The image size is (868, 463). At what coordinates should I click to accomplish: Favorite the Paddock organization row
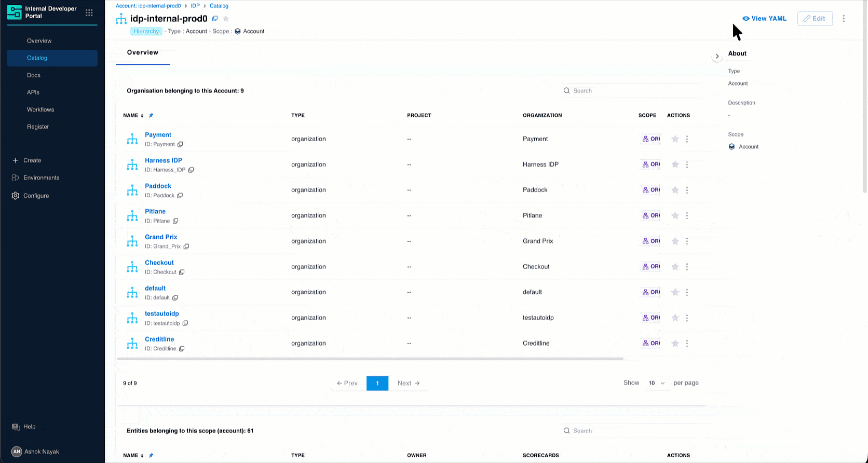(x=675, y=190)
